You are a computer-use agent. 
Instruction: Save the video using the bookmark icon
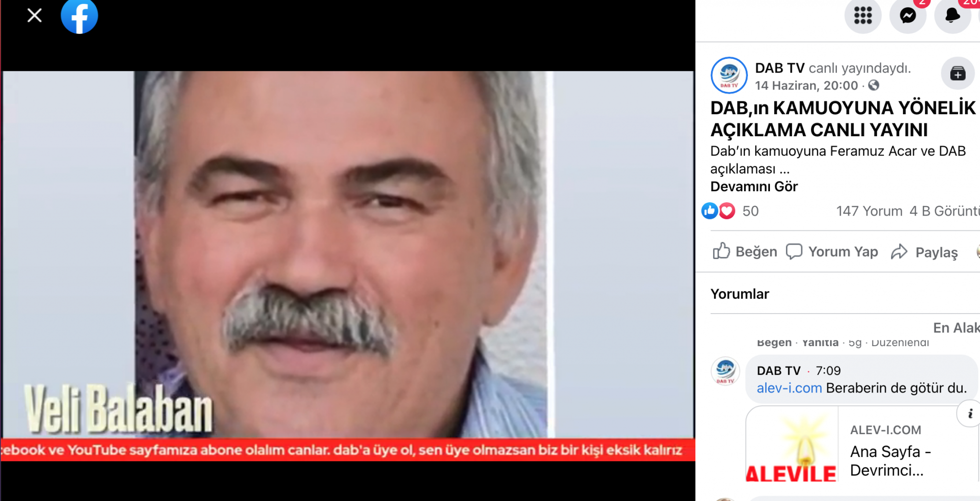[958, 74]
